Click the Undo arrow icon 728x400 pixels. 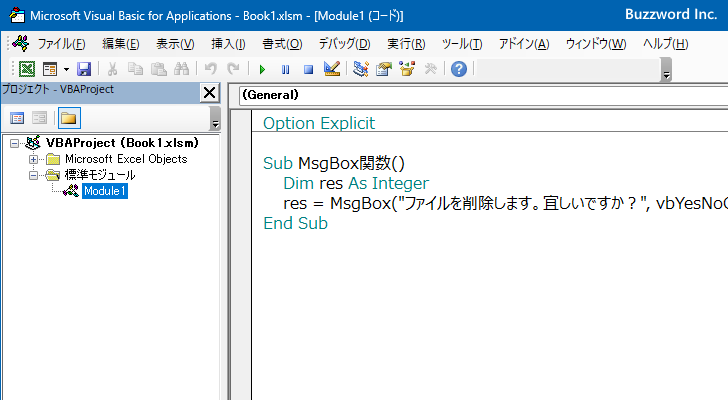210,69
